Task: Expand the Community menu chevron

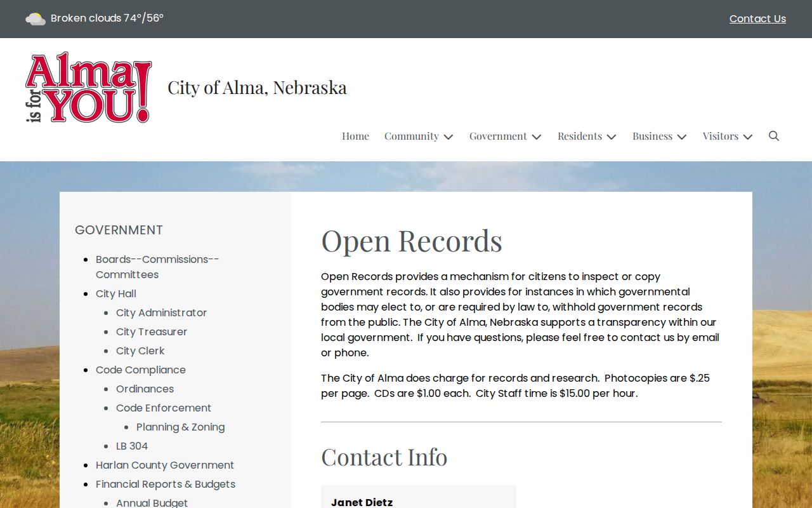Action: click(449, 137)
